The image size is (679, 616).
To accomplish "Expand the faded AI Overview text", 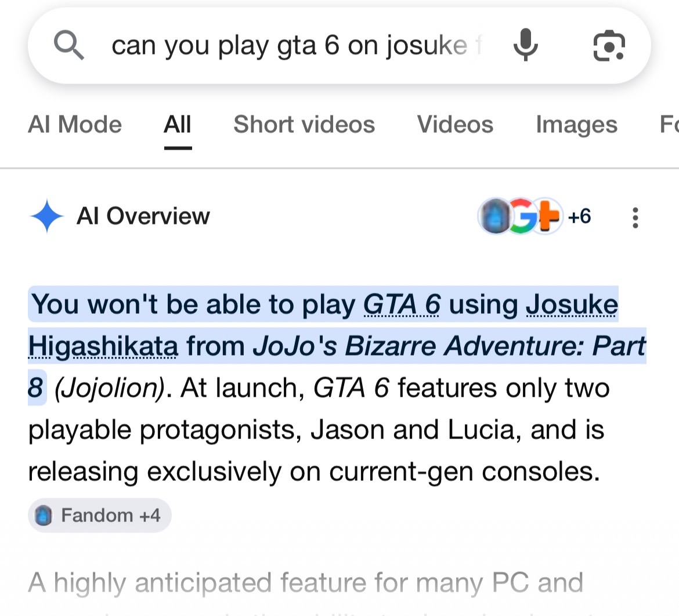I will tap(306, 583).
